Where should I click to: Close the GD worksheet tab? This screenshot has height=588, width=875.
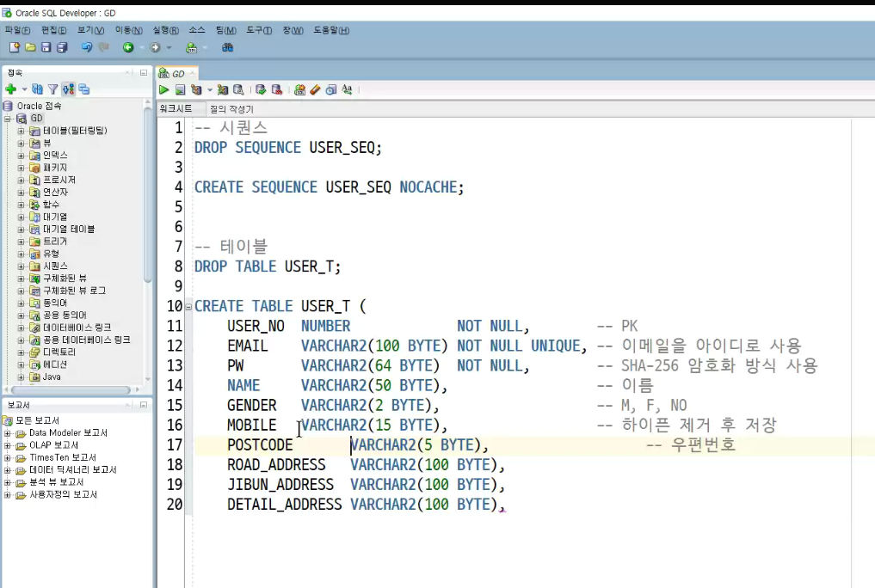pos(192,73)
